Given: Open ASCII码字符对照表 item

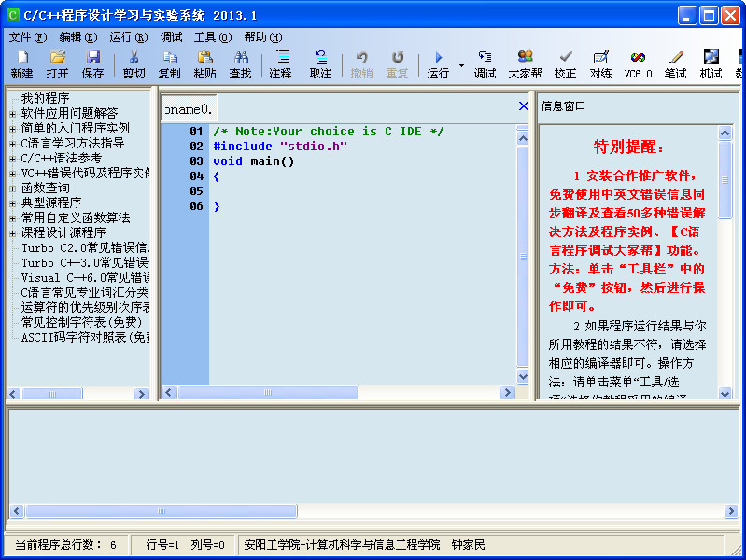Looking at the screenshot, I should [85, 337].
